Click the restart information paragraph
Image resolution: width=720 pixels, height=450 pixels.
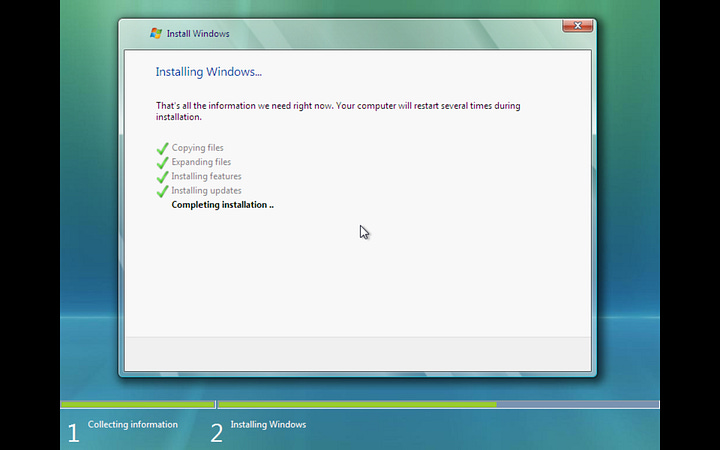338,111
